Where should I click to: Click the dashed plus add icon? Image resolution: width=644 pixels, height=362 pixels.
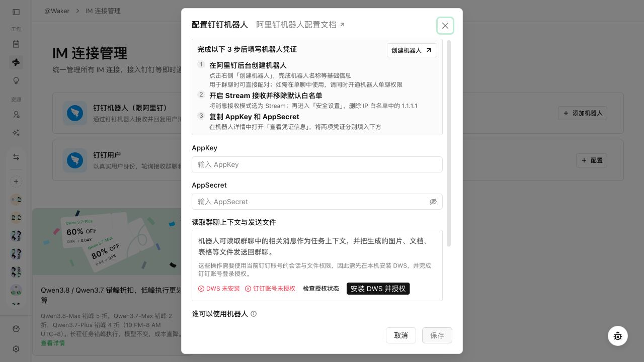(x=16, y=182)
